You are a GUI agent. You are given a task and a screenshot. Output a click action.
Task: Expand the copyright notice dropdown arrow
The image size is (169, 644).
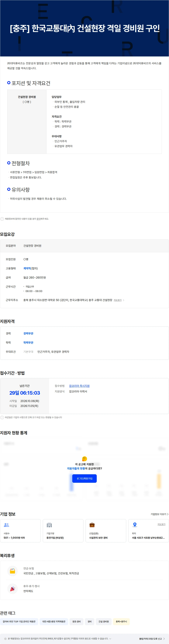point(110,639)
